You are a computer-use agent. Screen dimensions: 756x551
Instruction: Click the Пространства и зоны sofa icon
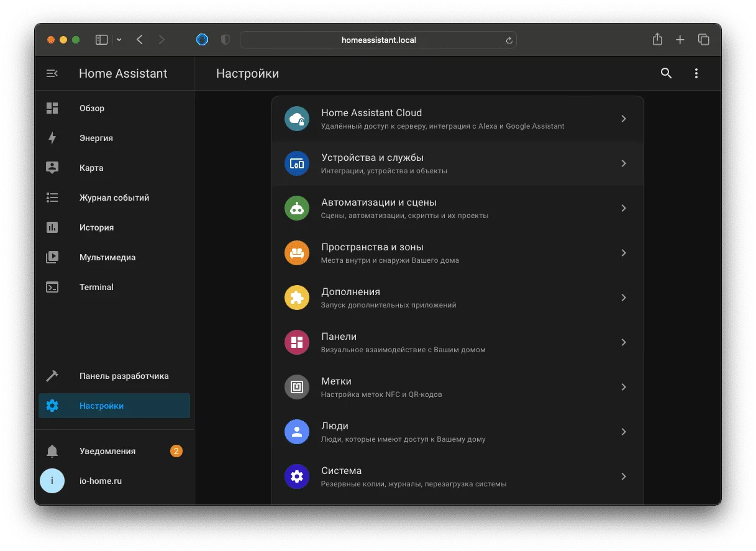click(x=297, y=253)
